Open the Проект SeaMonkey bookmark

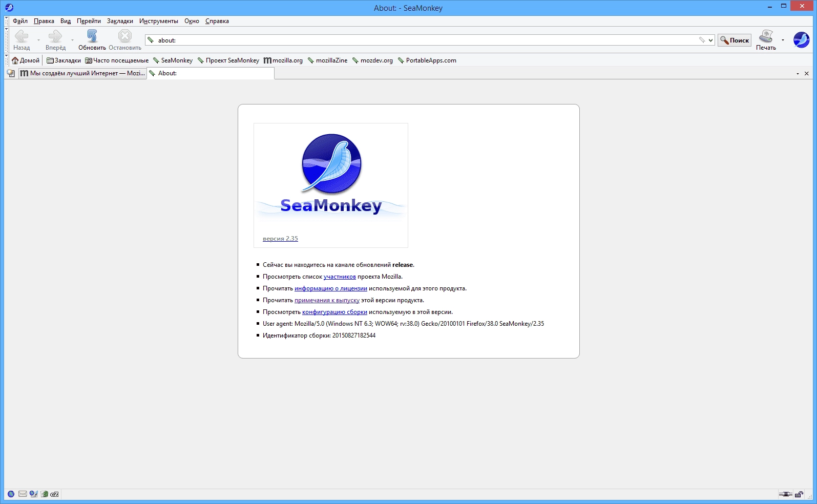(x=228, y=60)
